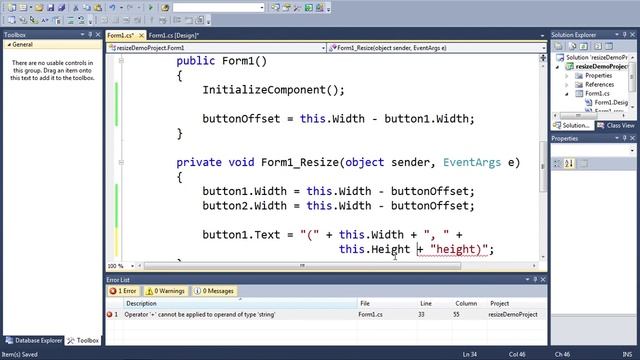Toggle the auto-hide pin on the Error List
The image size is (640, 360).
535,280
